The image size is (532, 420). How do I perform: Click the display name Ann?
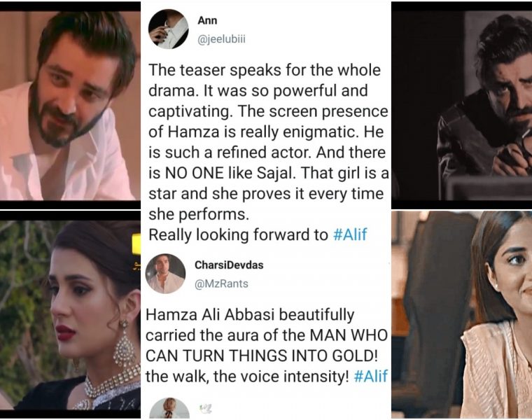pos(207,20)
